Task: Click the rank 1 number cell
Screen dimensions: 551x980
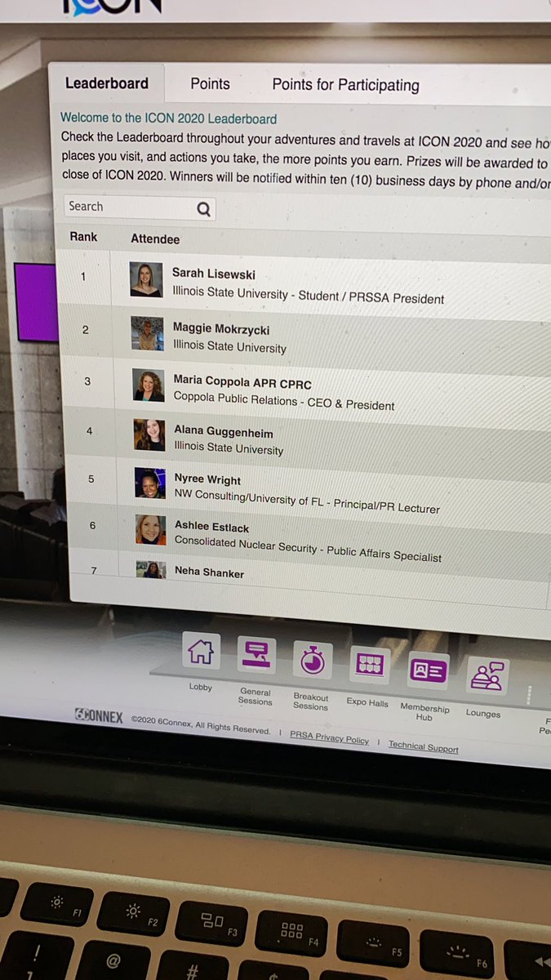Action: (82, 277)
